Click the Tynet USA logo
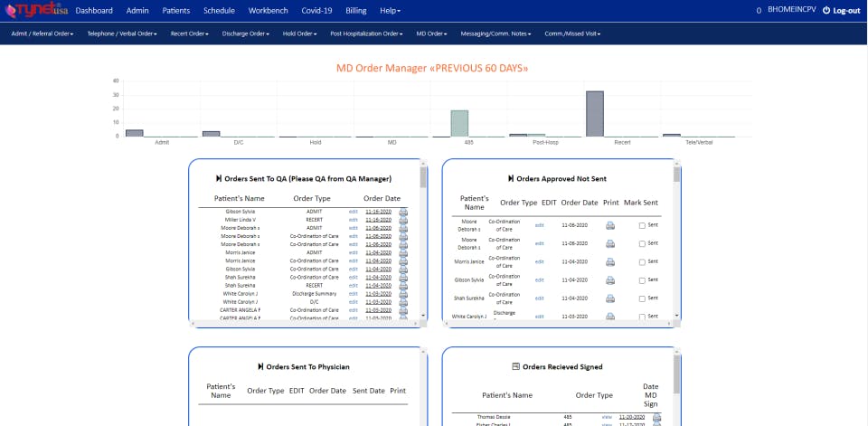The height and width of the screenshot is (426, 868). (x=36, y=10)
